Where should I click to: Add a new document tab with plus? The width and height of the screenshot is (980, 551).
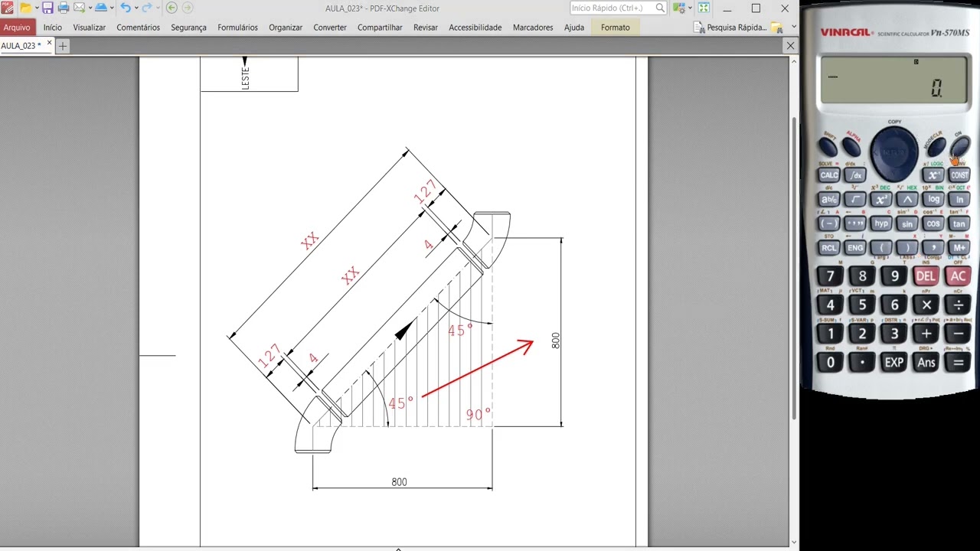[63, 46]
